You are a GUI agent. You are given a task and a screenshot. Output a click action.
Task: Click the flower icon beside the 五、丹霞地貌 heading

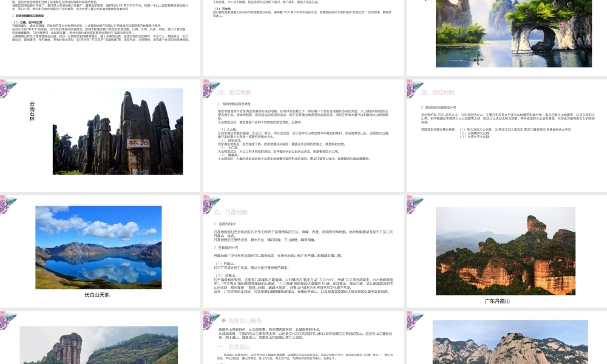tap(211, 204)
